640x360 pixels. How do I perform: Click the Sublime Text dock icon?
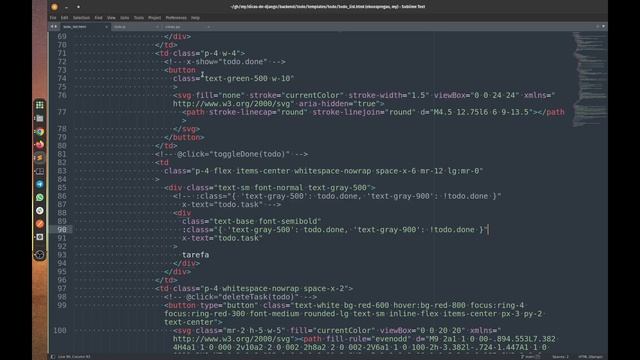pos(40,158)
